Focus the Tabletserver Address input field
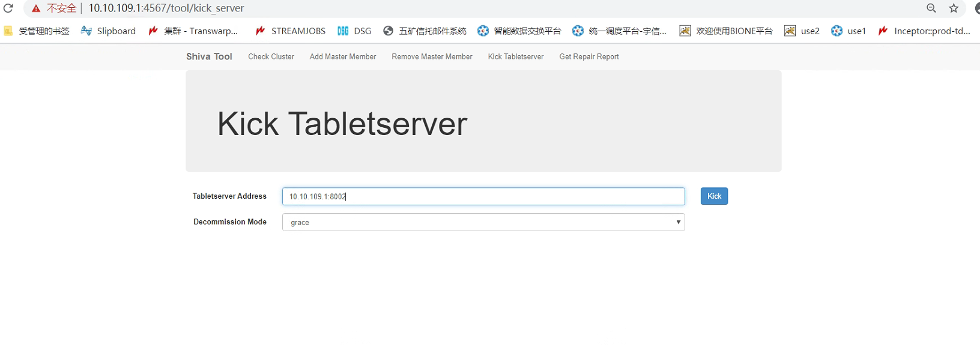 [483, 196]
